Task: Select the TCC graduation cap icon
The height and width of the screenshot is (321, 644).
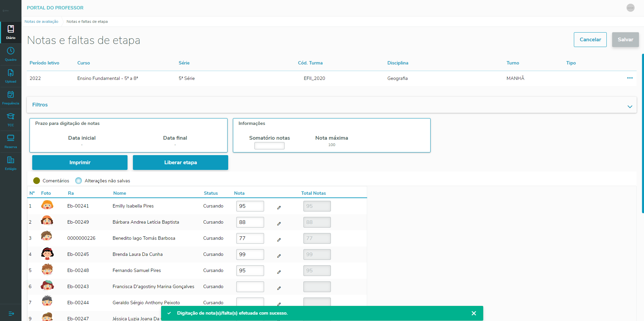Action: point(11,116)
